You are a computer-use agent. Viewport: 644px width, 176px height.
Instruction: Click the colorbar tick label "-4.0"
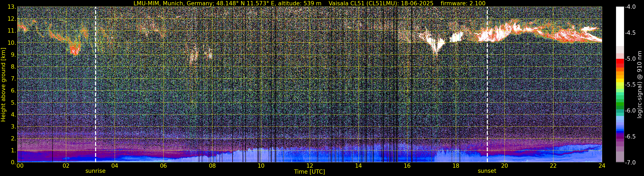point(630,7)
